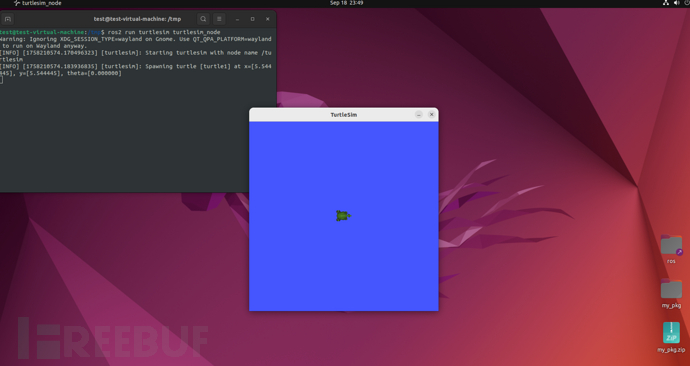Open the network status icon in top bar
The image size is (690, 366).
click(x=665, y=3)
